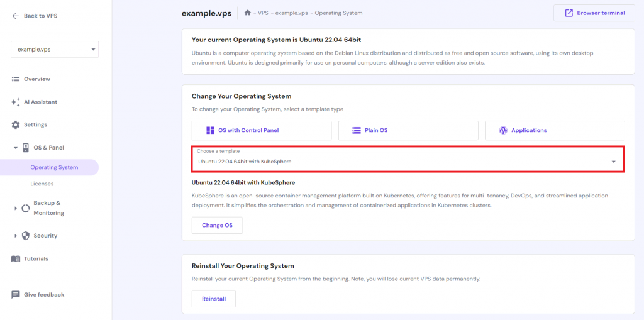
Task: Click the Reinstall button
Action: point(214,299)
